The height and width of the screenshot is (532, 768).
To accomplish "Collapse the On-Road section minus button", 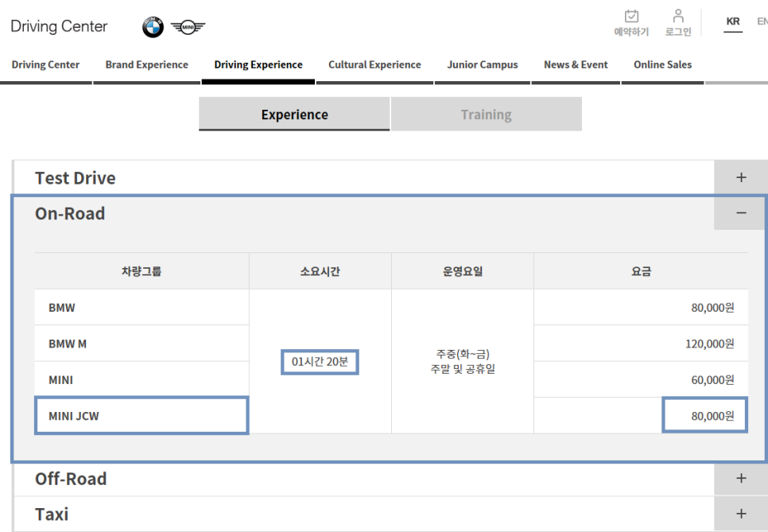I will point(741,213).
